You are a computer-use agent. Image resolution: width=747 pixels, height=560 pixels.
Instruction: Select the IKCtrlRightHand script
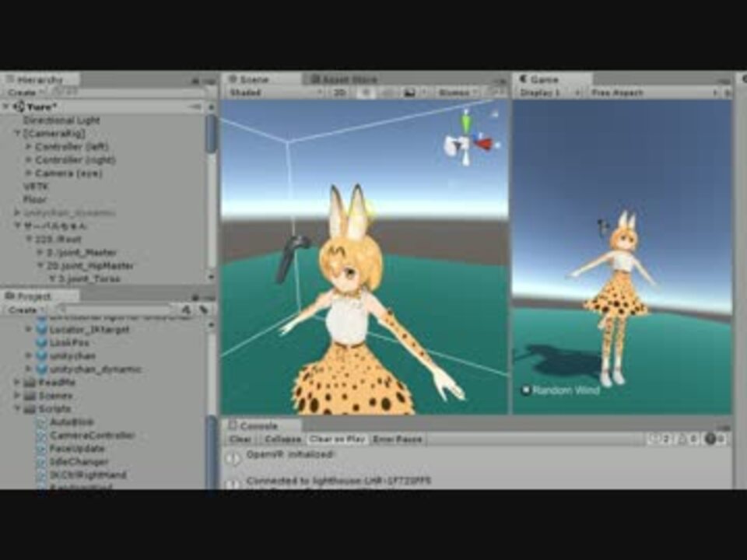coord(88,475)
